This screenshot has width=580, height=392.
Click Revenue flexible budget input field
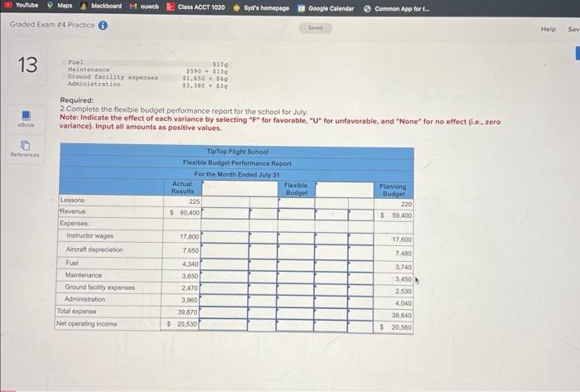click(x=296, y=214)
